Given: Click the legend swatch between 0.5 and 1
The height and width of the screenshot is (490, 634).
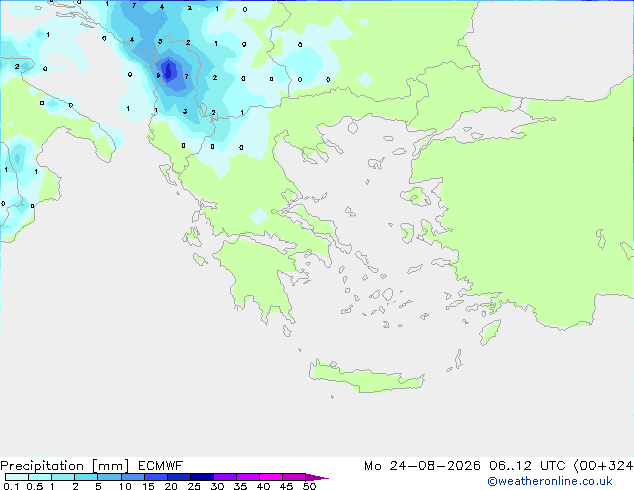Looking at the screenshot, I should coord(40,477).
